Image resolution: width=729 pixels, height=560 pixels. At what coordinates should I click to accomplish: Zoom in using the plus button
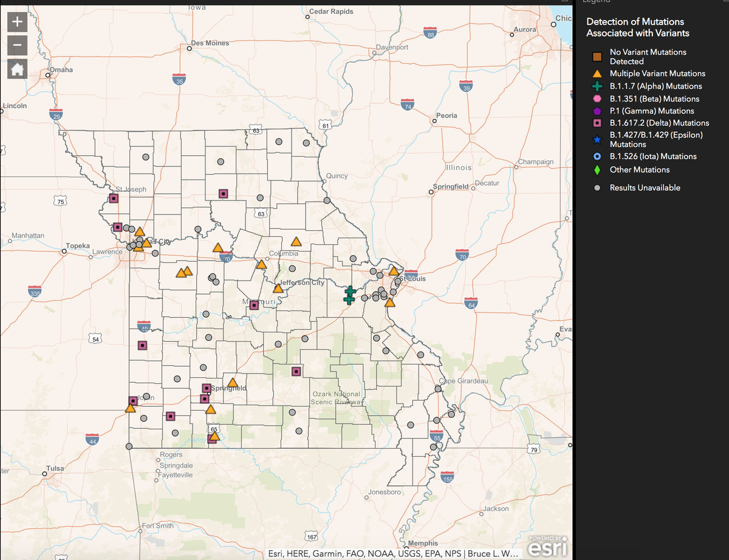pyautogui.click(x=17, y=22)
